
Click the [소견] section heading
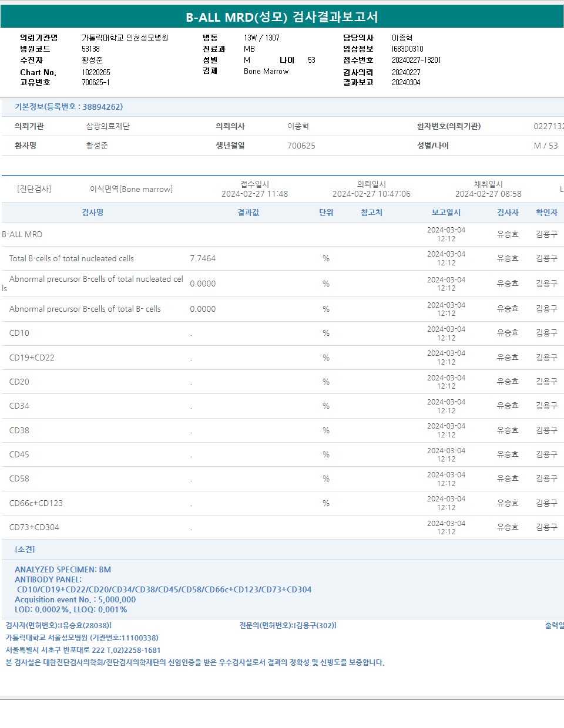point(25,550)
